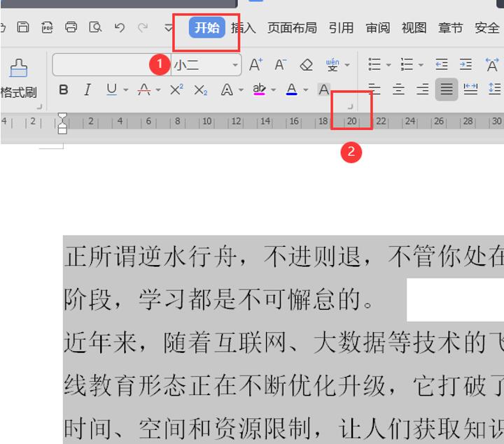Click the line spacing icon
Image resolution: width=504 pixels, height=444 pixels.
494,89
